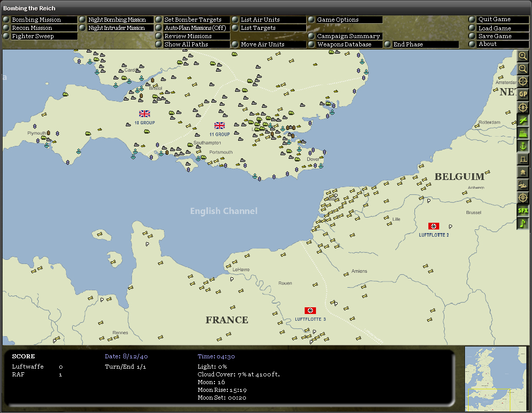Click the Rennes city label
The height and width of the screenshot is (413, 532).
(120, 333)
